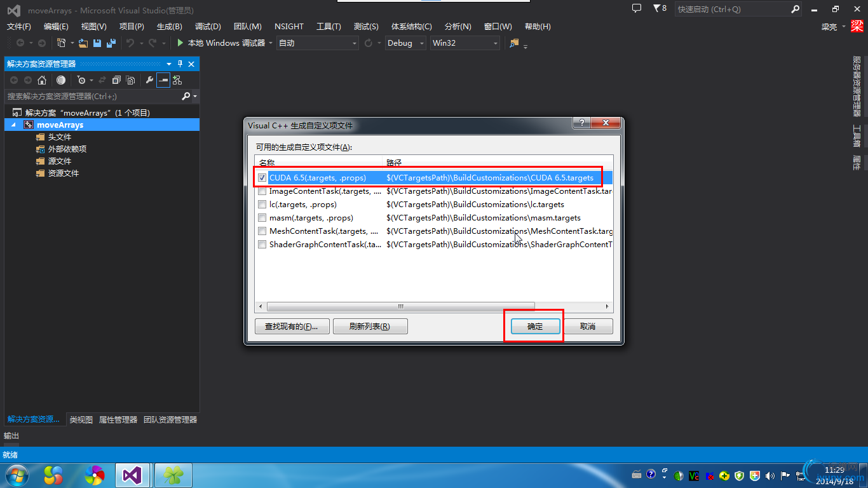Click the Find in Files toolbar icon

point(514,43)
